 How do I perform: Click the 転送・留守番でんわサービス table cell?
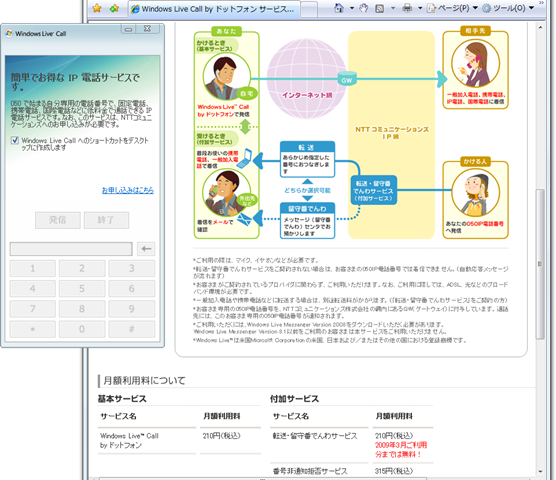(x=315, y=436)
